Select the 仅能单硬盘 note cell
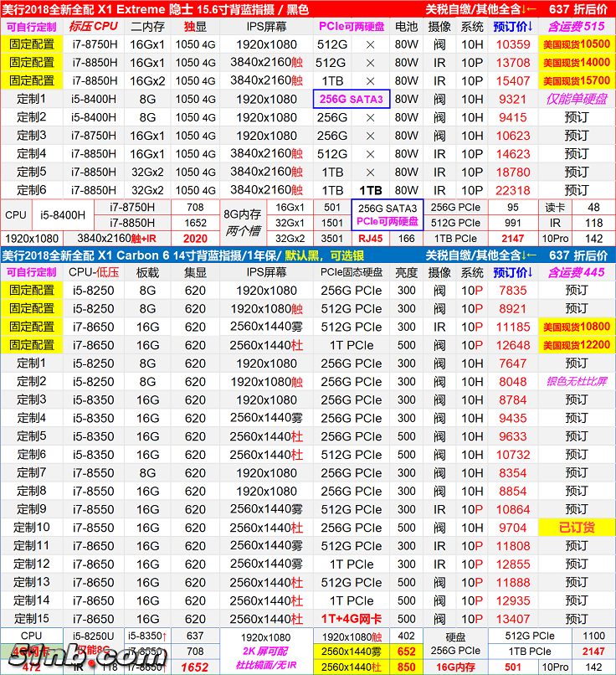Viewport: 616px width, 675px height. coord(576,99)
